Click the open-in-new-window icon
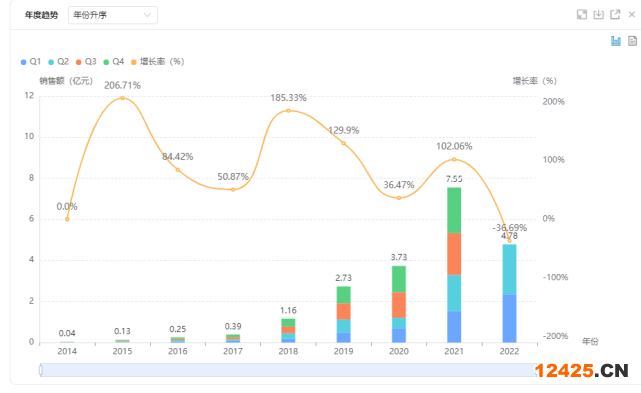This screenshot has height=393, width=641. [615, 15]
